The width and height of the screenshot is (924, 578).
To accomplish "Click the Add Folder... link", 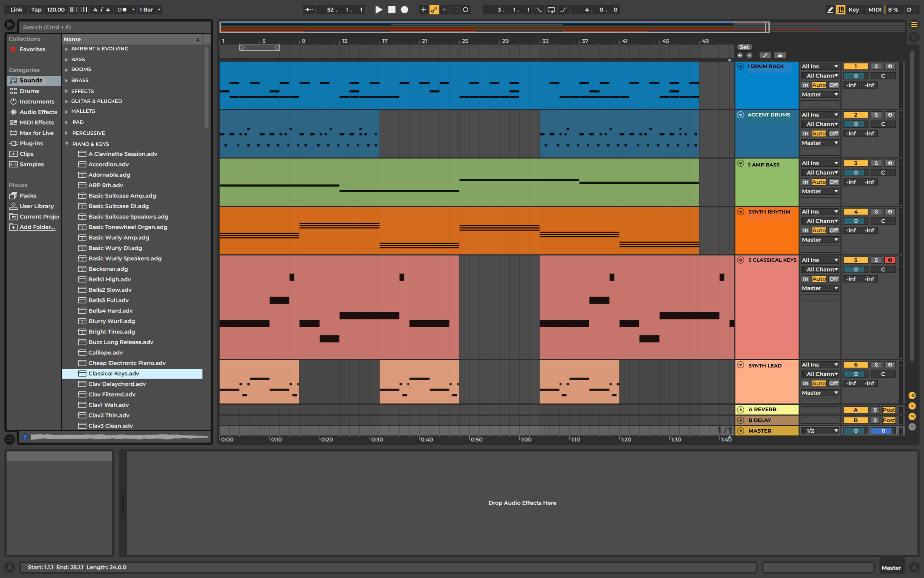I will tap(37, 227).
